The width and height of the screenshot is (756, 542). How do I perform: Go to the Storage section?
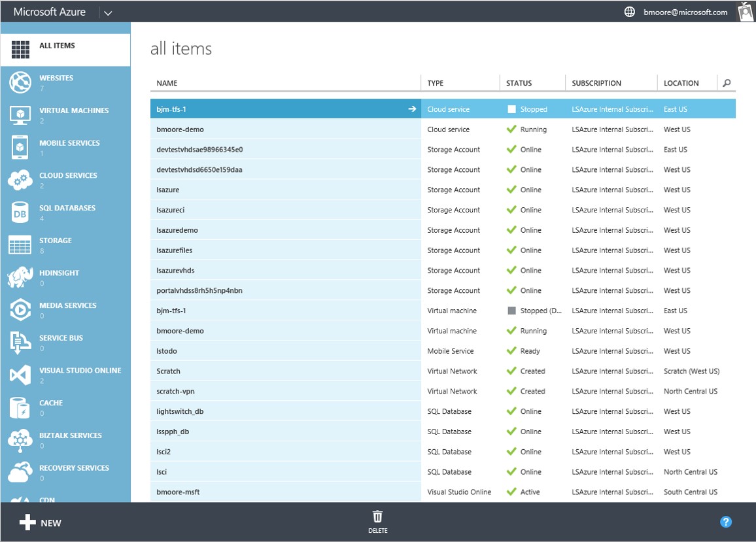(x=65, y=245)
